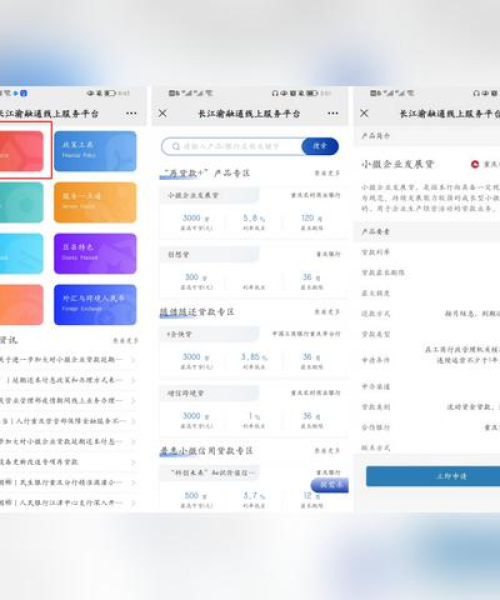Tap the blue app icon in home status bar
Screen dimensions: 500x600
point(23,93)
